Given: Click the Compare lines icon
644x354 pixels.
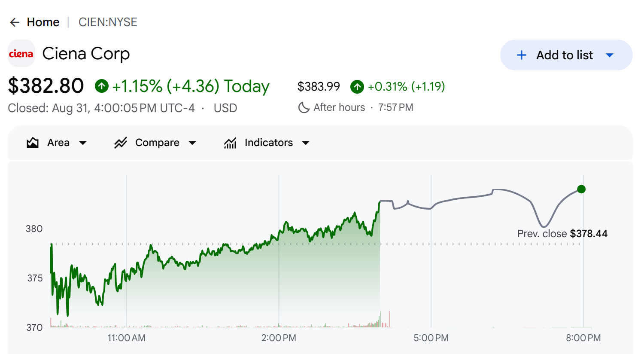Looking at the screenshot, I should (121, 143).
